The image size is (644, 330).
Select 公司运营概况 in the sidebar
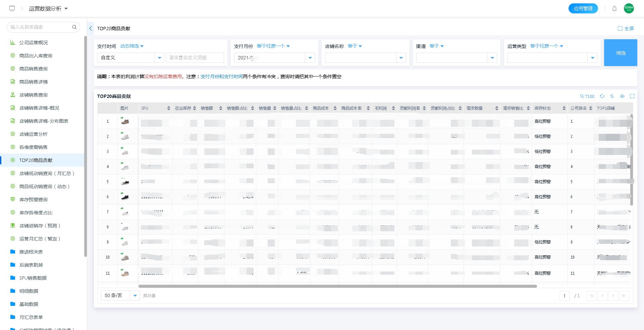point(34,43)
